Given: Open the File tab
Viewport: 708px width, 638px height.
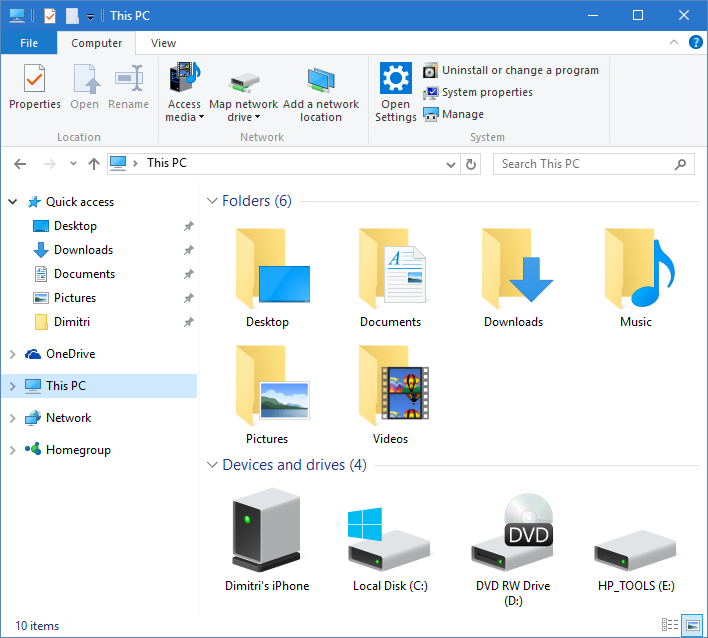Looking at the screenshot, I should coord(29,43).
